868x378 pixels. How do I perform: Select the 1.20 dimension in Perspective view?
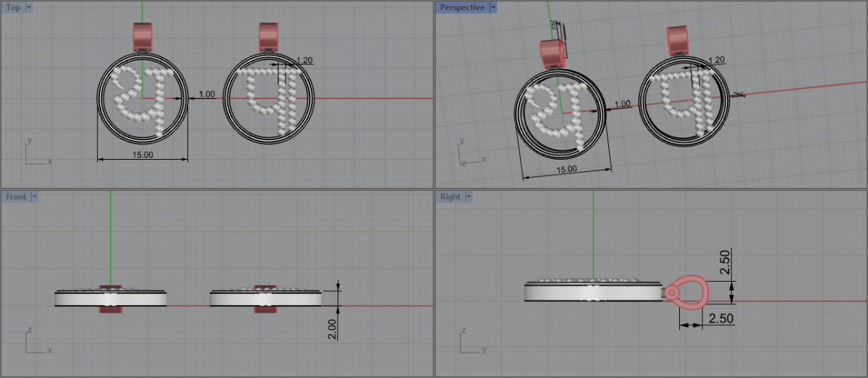(717, 60)
